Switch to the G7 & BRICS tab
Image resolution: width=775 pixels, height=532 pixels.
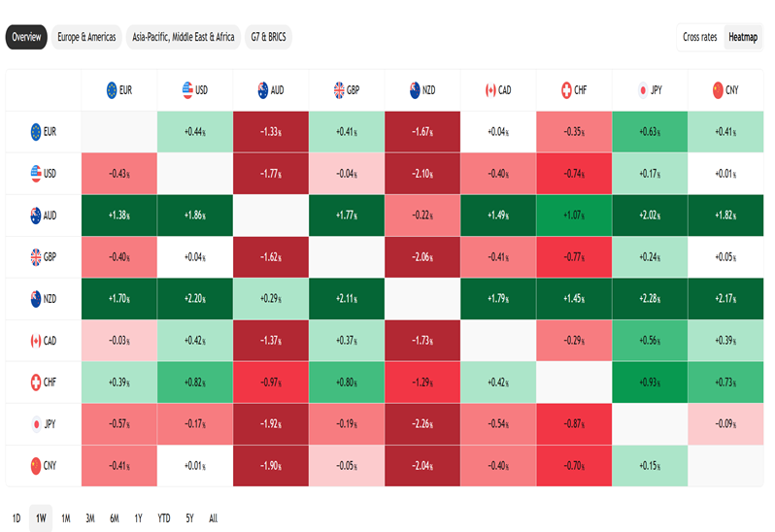[x=268, y=37]
